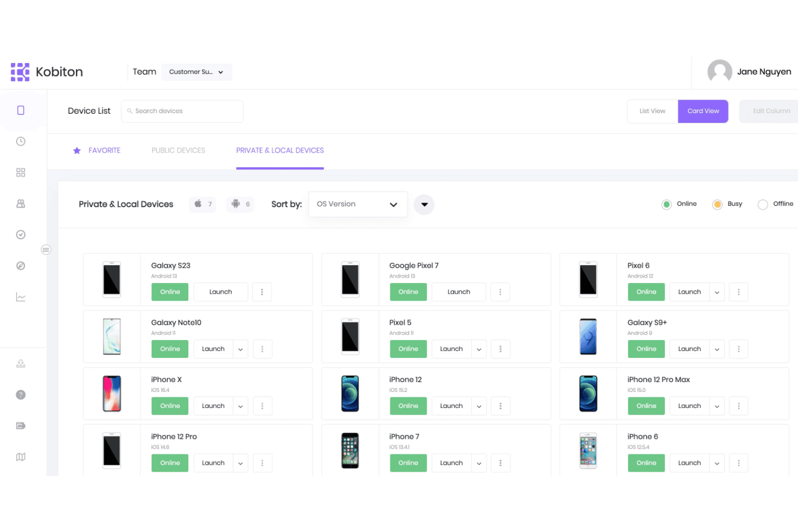Expand Launch options for Galaxy Note10
This screenshot has height=532, width=798.
(x=240, y=349)
